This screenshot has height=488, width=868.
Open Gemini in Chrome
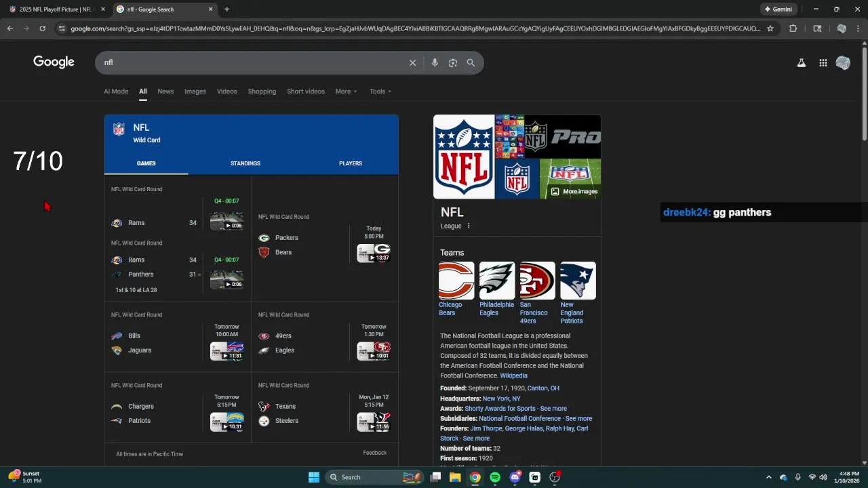click(x=778, y=9)
